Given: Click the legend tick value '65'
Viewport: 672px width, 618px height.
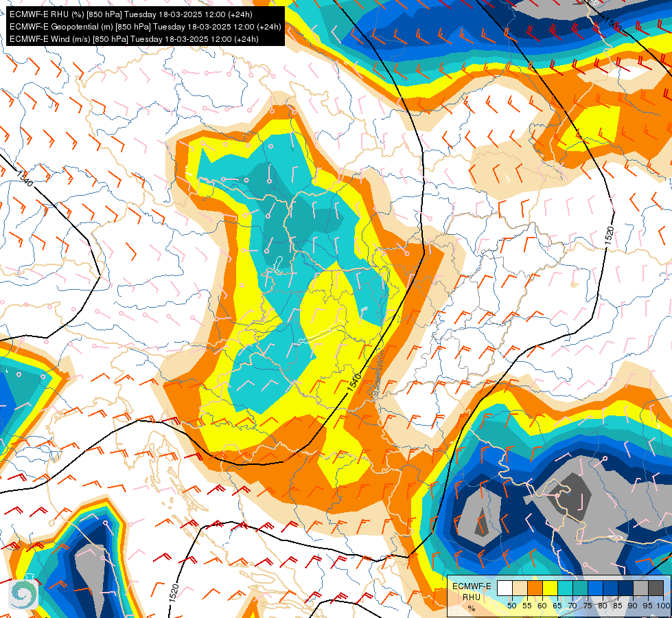Looking at the screenshot, I should pyautogui.click(x=557, y=606).
